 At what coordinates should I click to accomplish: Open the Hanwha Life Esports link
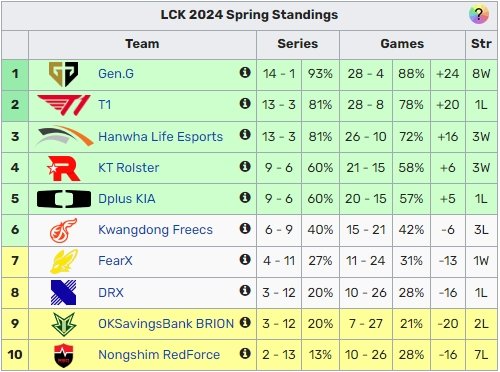pyautogui.click(x=160, y=137)
